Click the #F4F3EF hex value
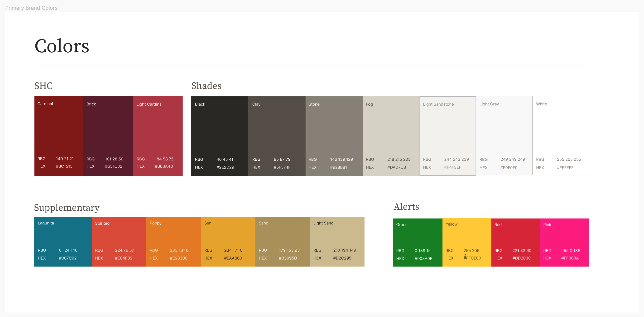644x317 pixels. (x=452, y=167)
